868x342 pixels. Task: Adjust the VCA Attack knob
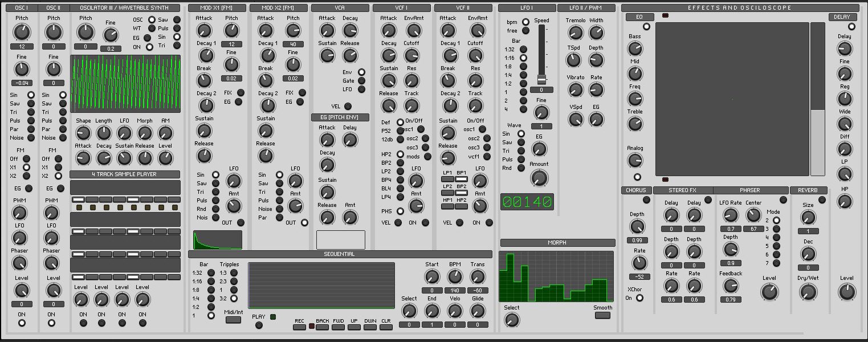(327, 30)
